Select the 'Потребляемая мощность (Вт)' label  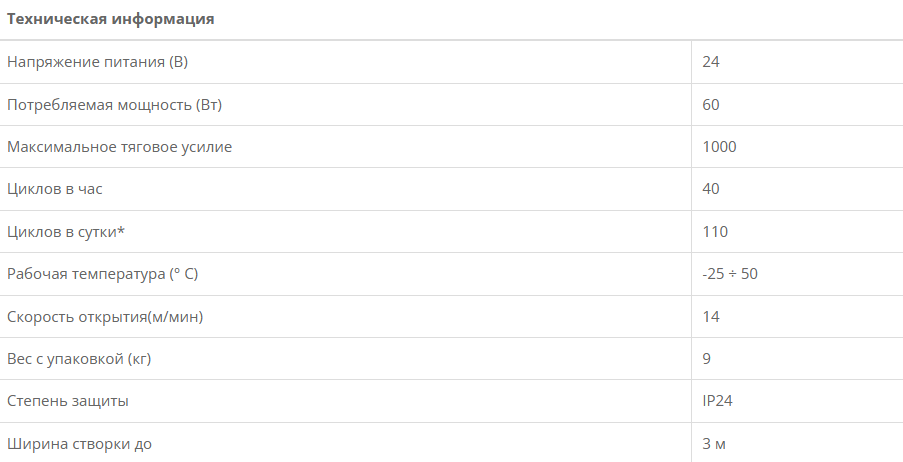114,104
